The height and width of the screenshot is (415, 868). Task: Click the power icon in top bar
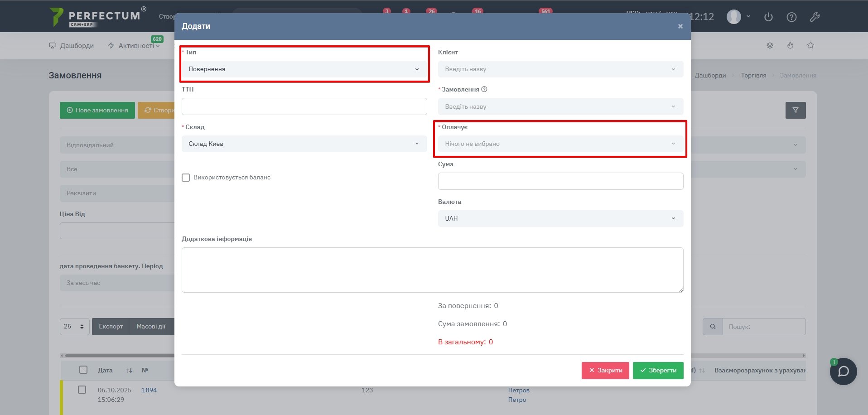[768, 17]
